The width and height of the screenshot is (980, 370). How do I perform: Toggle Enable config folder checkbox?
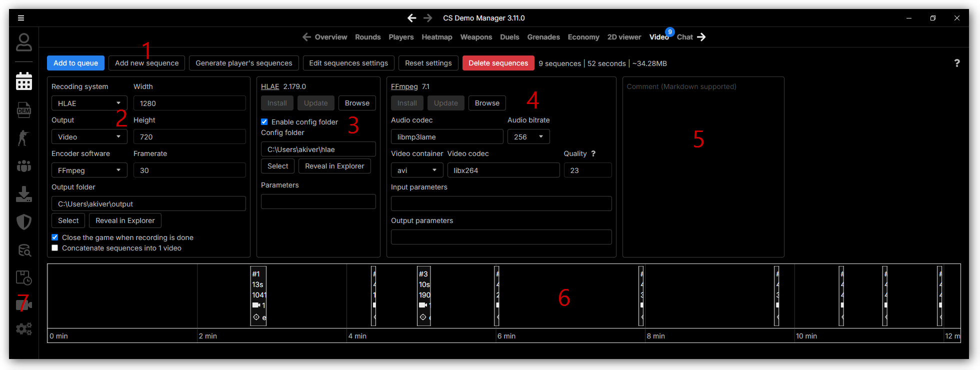tap(264, 122)
